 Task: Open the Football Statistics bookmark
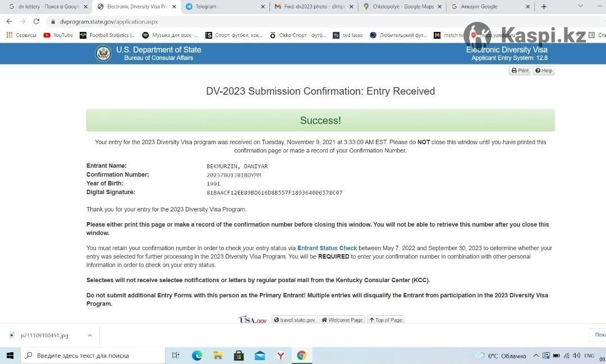point(108,35)
